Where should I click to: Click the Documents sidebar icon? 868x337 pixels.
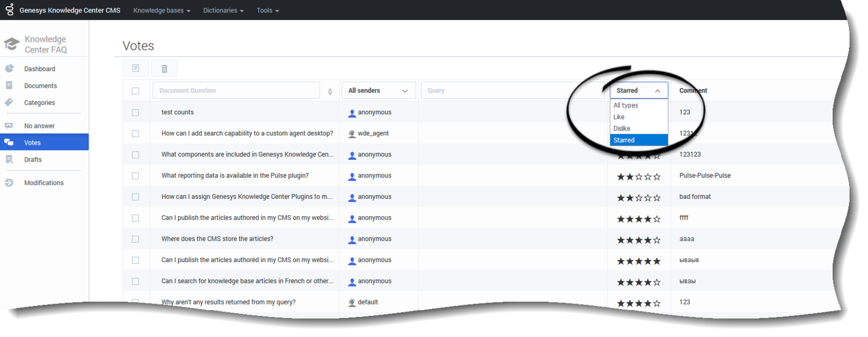pos(9,85)
